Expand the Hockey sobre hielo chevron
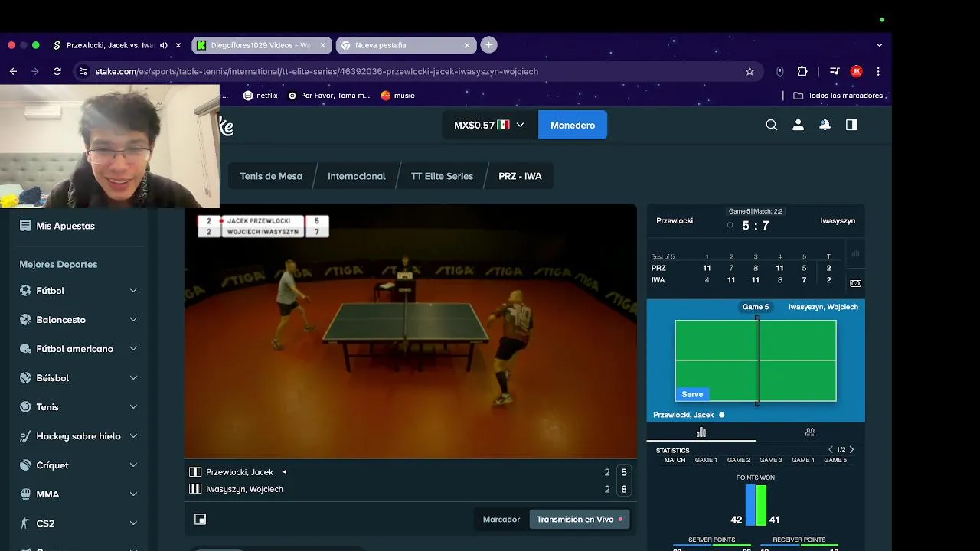 (x=133, y=436)
